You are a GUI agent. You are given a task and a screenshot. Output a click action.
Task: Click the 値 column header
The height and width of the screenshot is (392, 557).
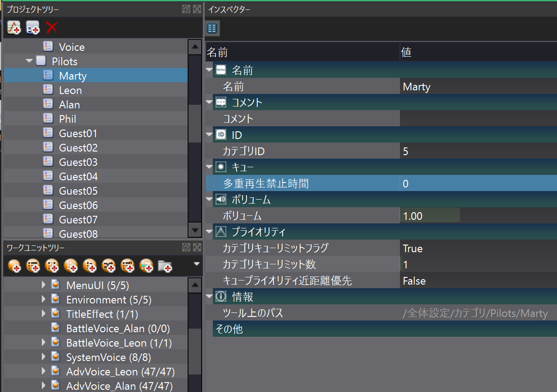click(478, 52)
